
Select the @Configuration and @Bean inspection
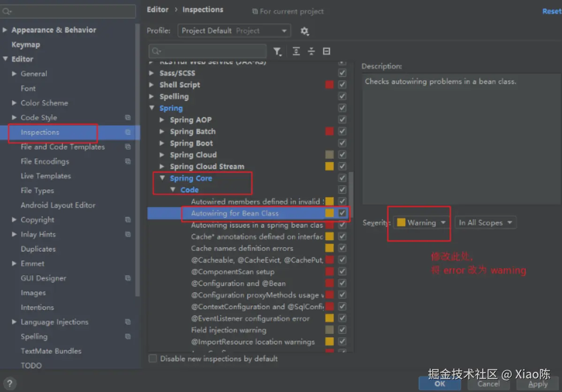coord(238,283)
